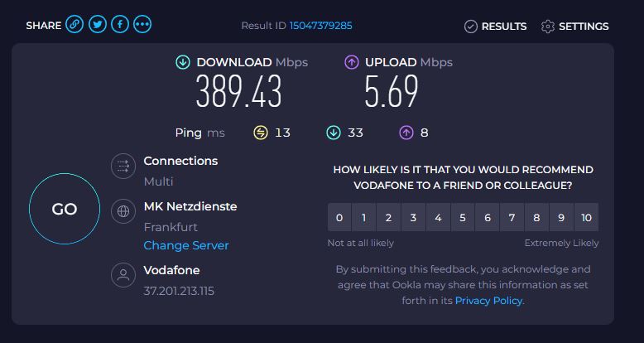Click the upload latency icon

click(x=406, y=133)
